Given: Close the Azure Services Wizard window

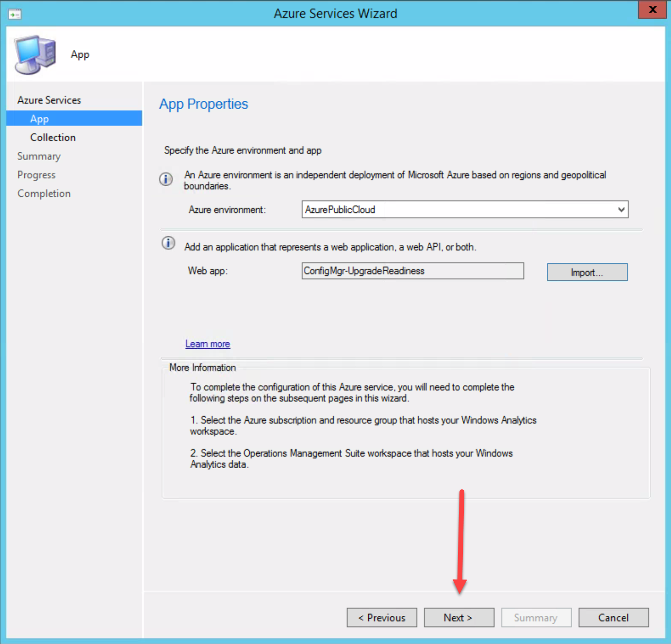Looking at the screenshot, I should click(652, 10).
